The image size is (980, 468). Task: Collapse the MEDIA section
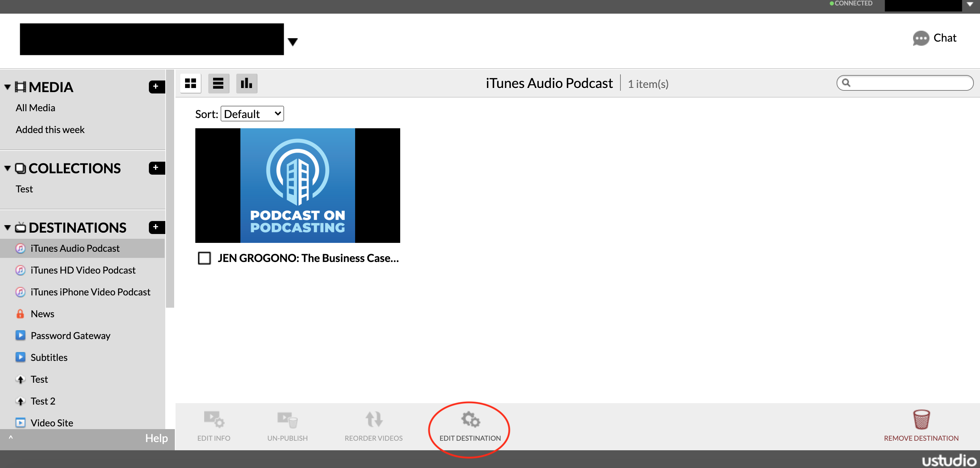point(7,87)
